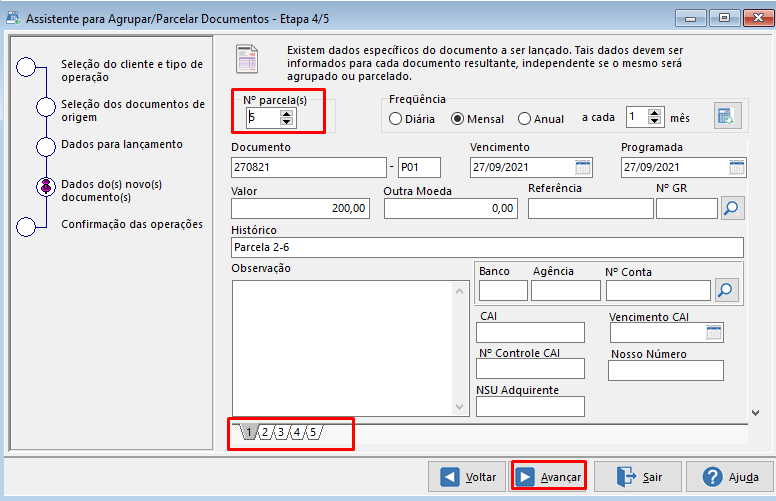Click Observação scrollbar up arrow
The width and height of the screenshot is (776, 501).
pyautogui.click(x=459, y=291)
